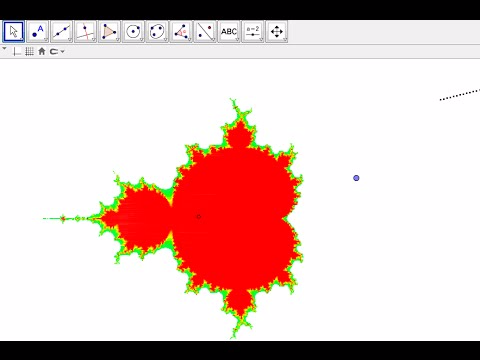The image size is (480, 360).
Task: Expand the Polygon tool submenu arrow
Action: pos(118,40)
